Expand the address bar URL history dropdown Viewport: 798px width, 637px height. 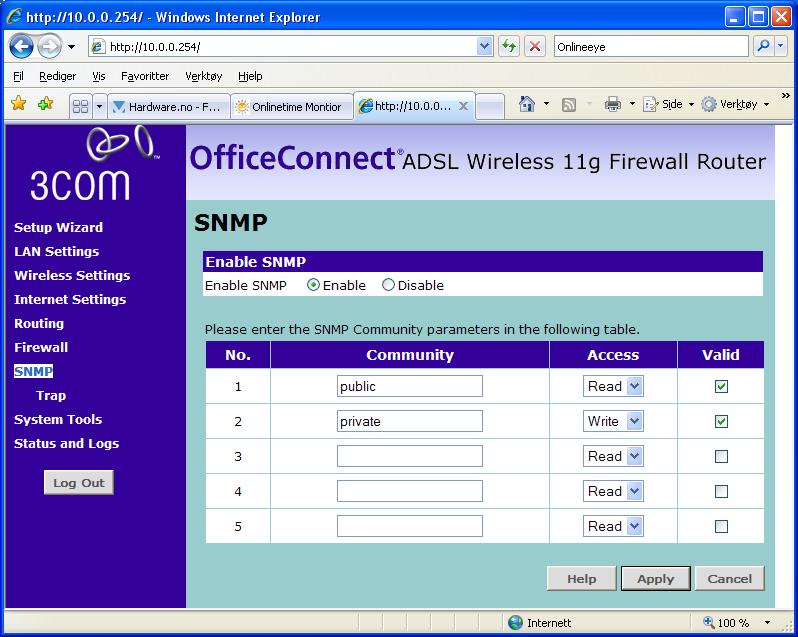coord(485,47)
